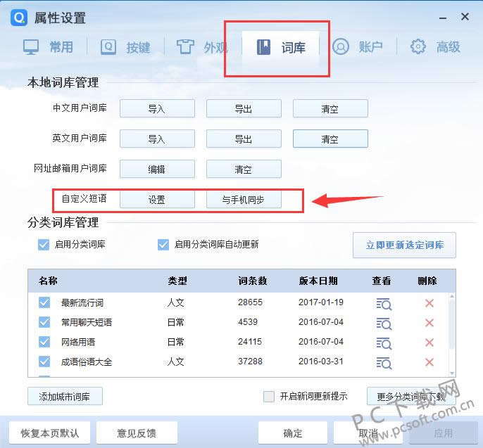Delete the 网络用语 dictionary
Viewport: 483px width, 448px height.
click(429, 343)
